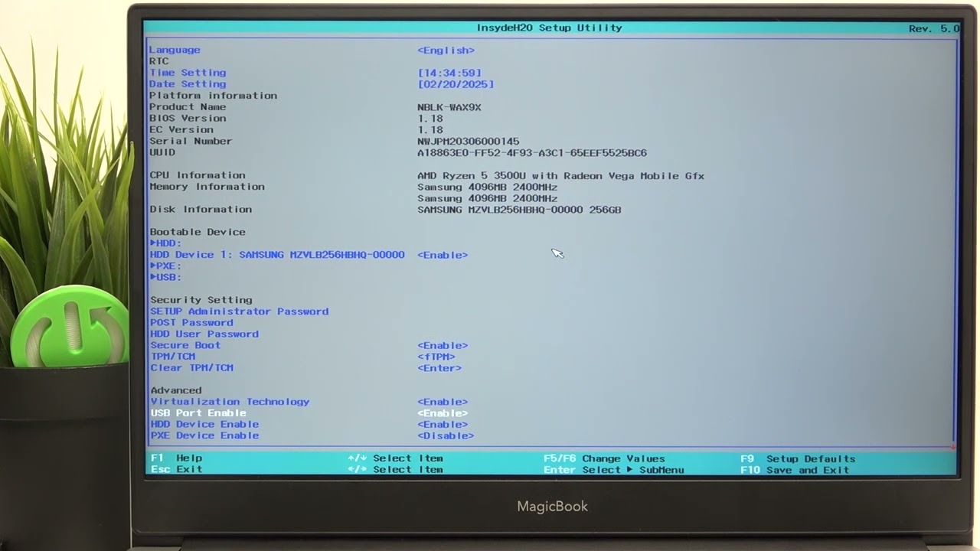The height and width of the screenshot is (551, 980).
Task: Click the BIOS Version label
Action: click(x=188, y=119)
